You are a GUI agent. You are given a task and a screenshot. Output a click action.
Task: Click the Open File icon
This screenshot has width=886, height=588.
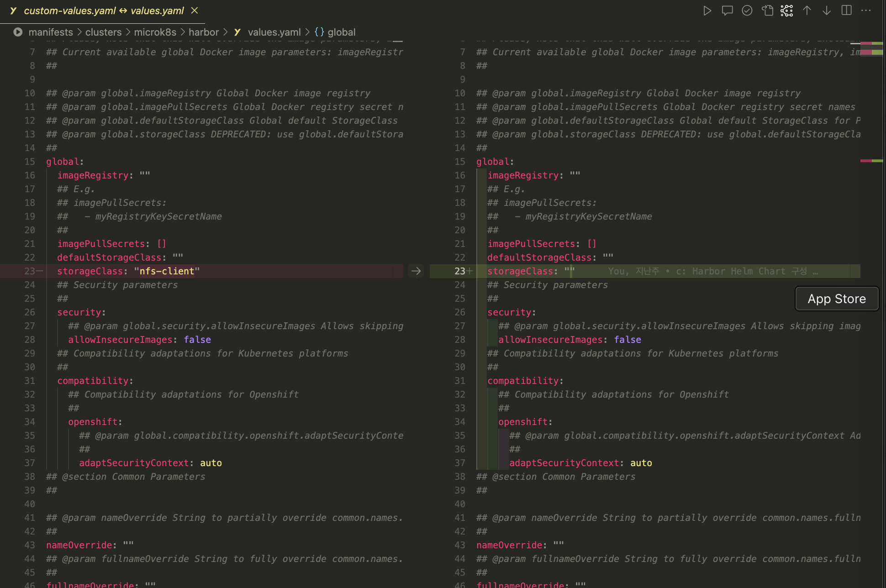[x=767, y=10]
